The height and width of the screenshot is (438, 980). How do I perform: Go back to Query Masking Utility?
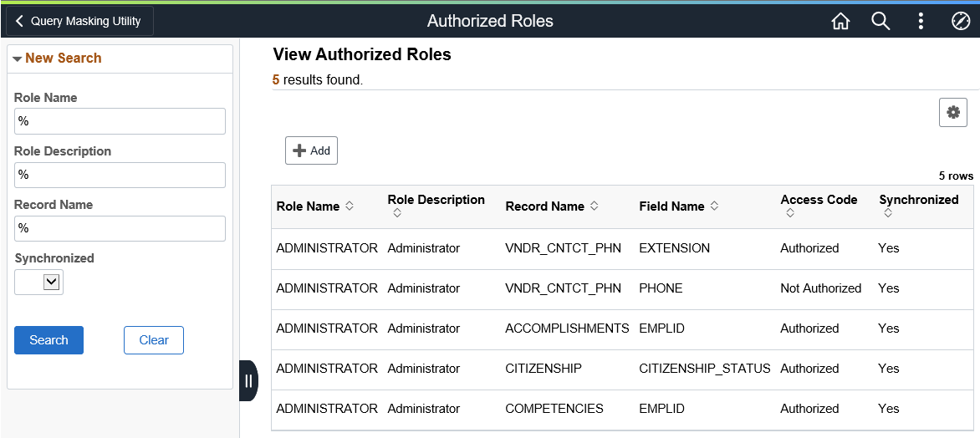click(x=79, y=22)
